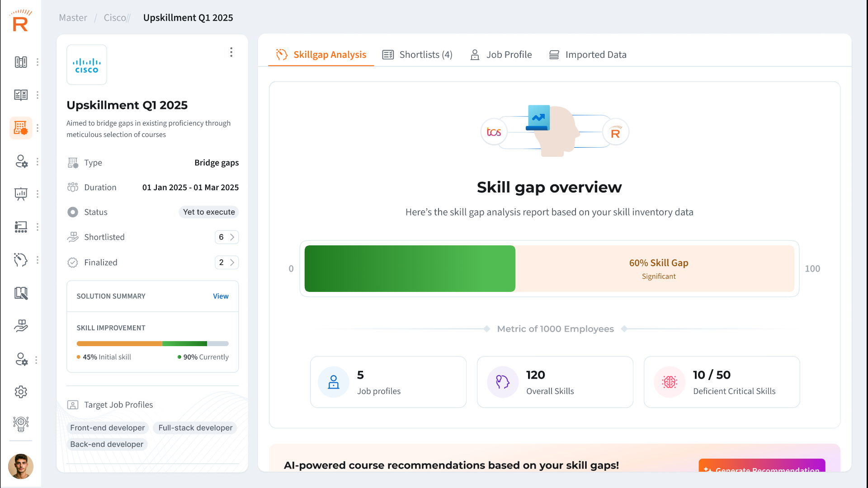Switch to the Shortlists (4) tab
Screen dimensions: 868x488
point(417,55)
